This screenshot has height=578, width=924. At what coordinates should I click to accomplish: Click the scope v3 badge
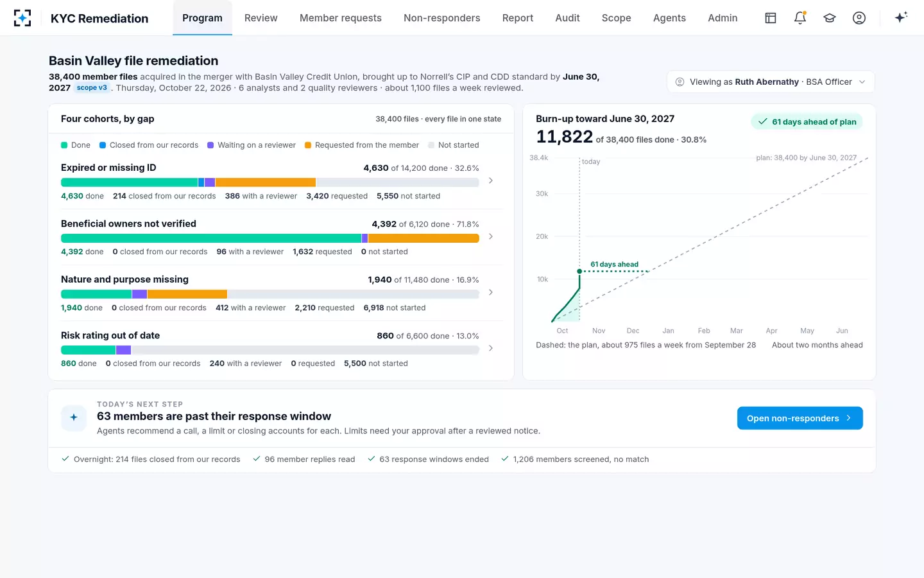point(92,88)
